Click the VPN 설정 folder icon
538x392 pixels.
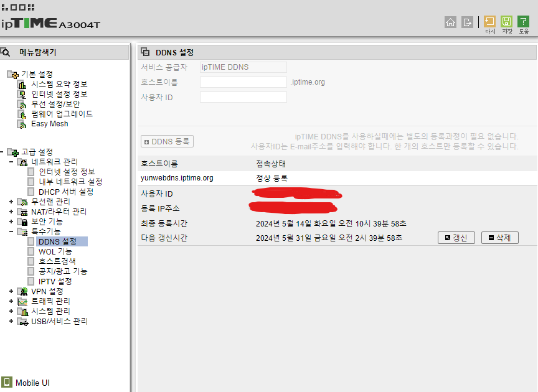click(22, 292)
